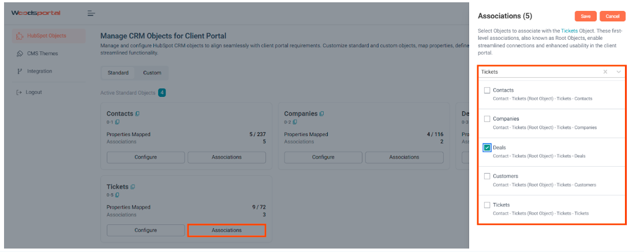The height and width of the screenshot is (252, 644).
Task: Toggle the sidebar collapse menu icon
Action: (91, 13)
